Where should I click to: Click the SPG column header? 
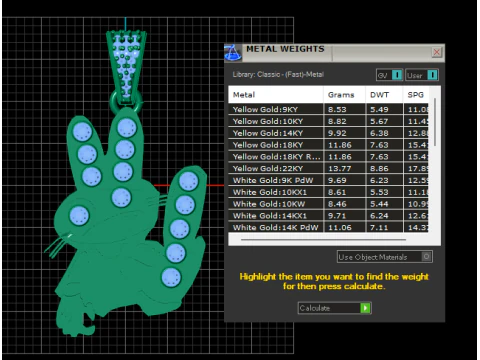(x=416, y=95)
